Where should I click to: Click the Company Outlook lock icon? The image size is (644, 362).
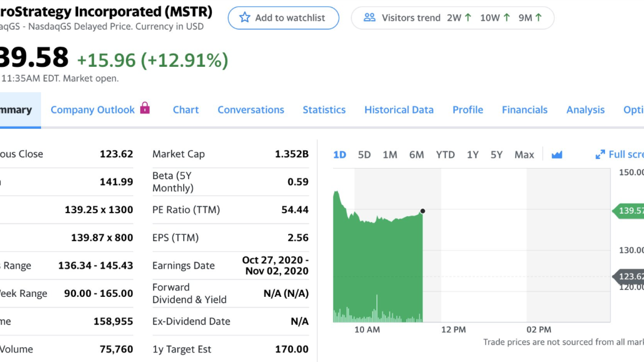pyautogui.click(x=145, y=108)
